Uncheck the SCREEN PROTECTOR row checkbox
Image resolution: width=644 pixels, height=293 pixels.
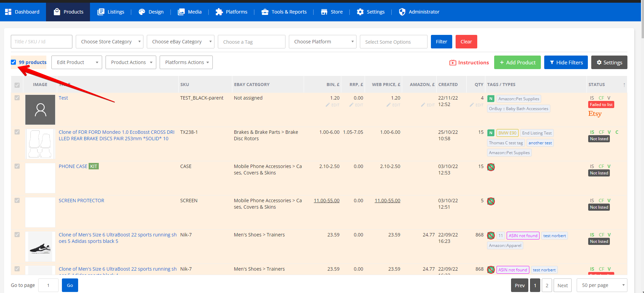(17, 201)
